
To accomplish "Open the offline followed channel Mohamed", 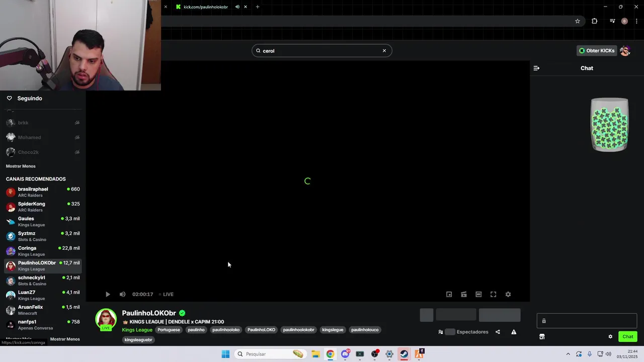I will (x=43, y=137).
